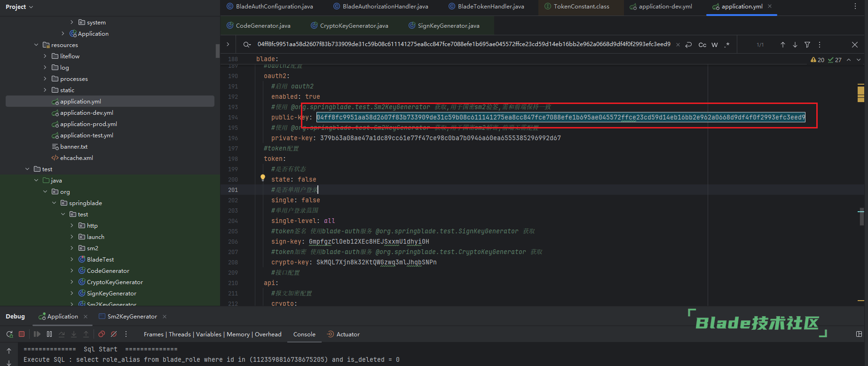
Task: Open application-prod.yml in project tree
Action: tap(88, 124)
